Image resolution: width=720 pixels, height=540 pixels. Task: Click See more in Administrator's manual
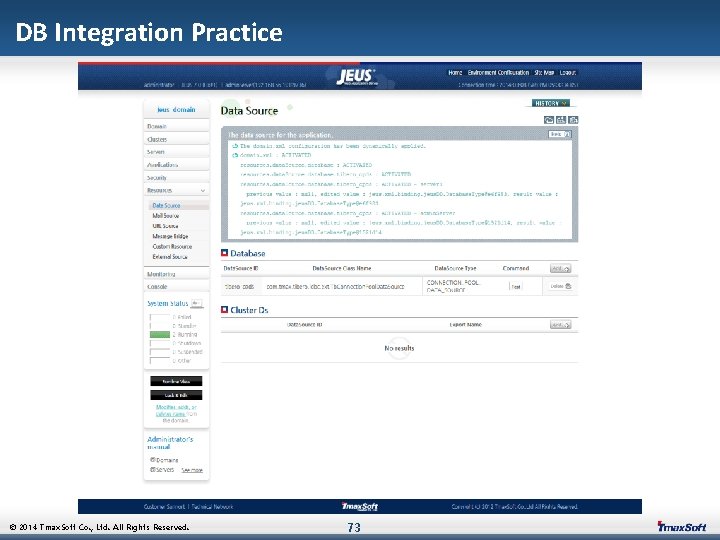point(192,470)
